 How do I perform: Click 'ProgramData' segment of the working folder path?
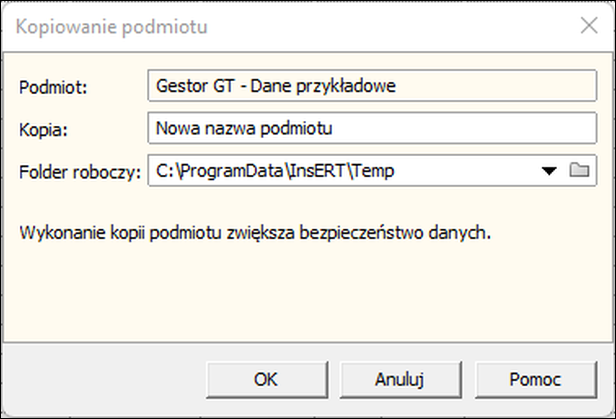pyautogui.click(x=233, y=171)
